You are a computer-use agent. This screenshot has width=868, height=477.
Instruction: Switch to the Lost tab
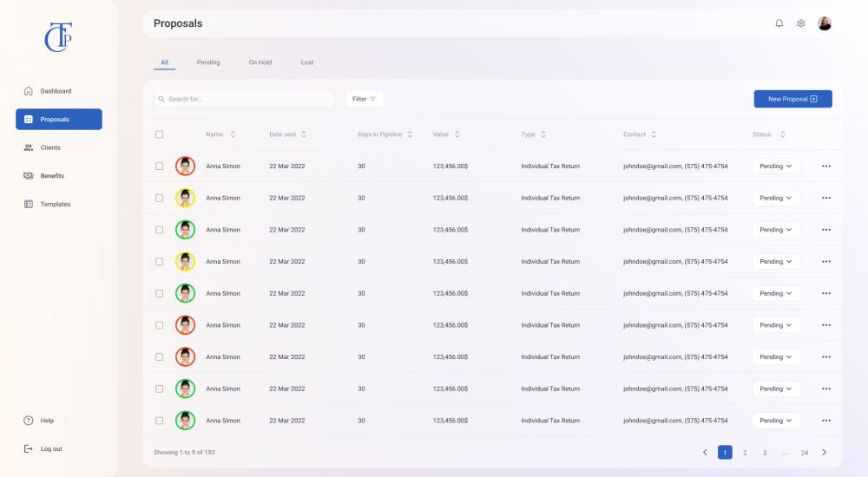[307, 62]
